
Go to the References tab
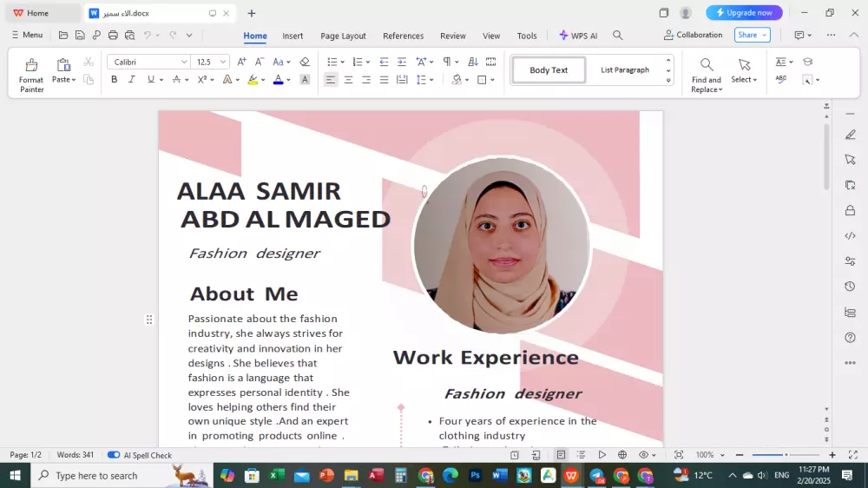403,36
